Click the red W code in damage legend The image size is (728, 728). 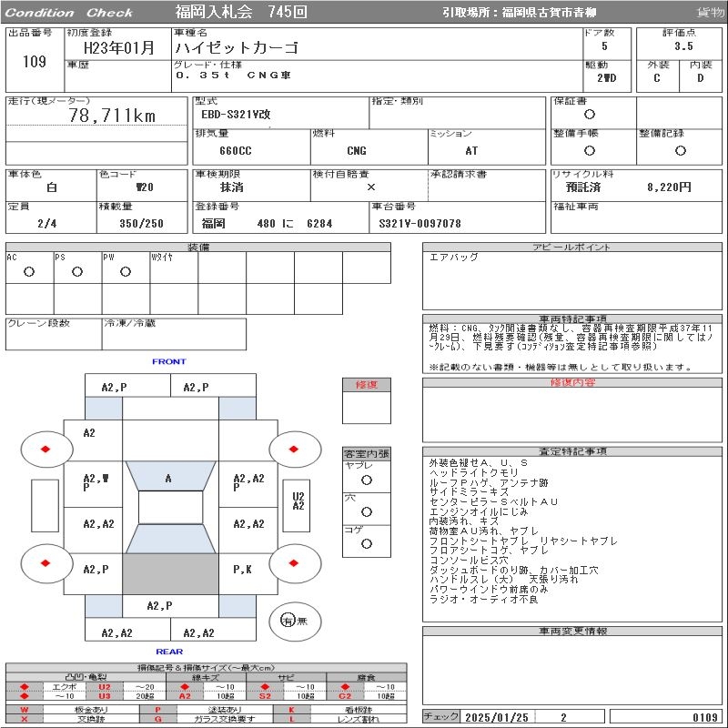pos(25,709)
